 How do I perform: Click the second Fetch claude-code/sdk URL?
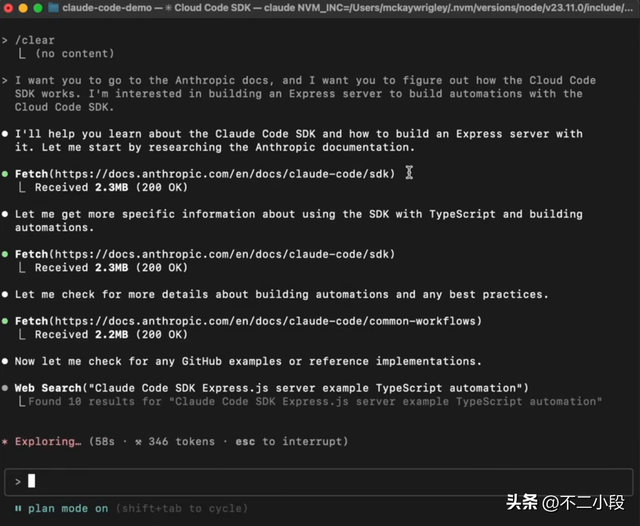222,254
